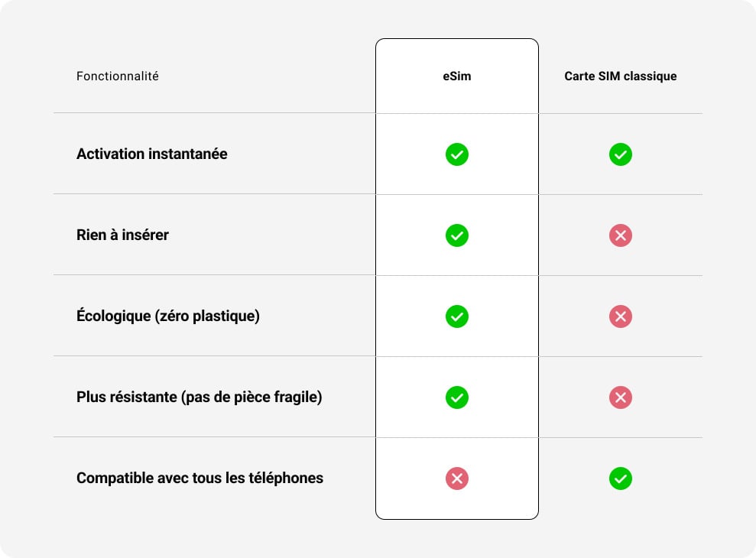Click classic SIM check for phone compatibility
The width and height of the screenshot is (756, 558).
pos(620,479)
